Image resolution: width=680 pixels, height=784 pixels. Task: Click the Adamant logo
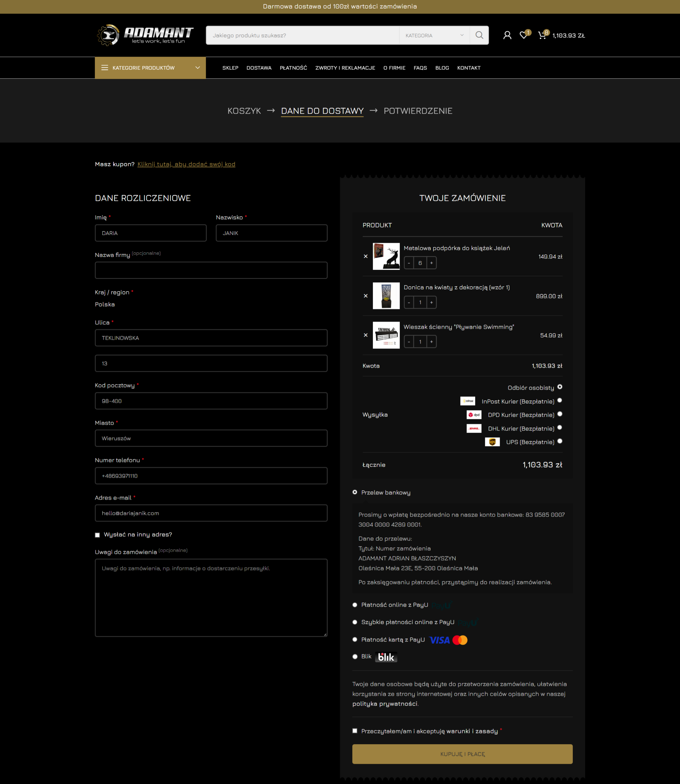coord(145,35)
